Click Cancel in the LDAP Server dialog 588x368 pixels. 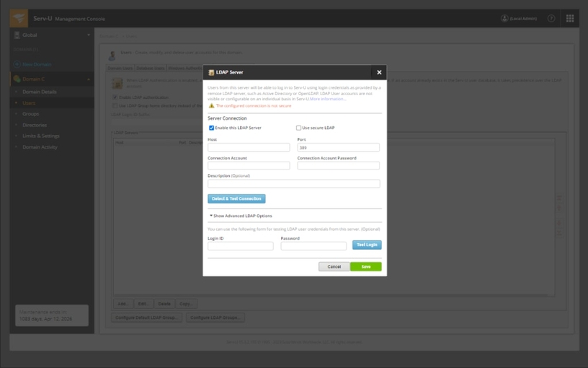[334, 266]
